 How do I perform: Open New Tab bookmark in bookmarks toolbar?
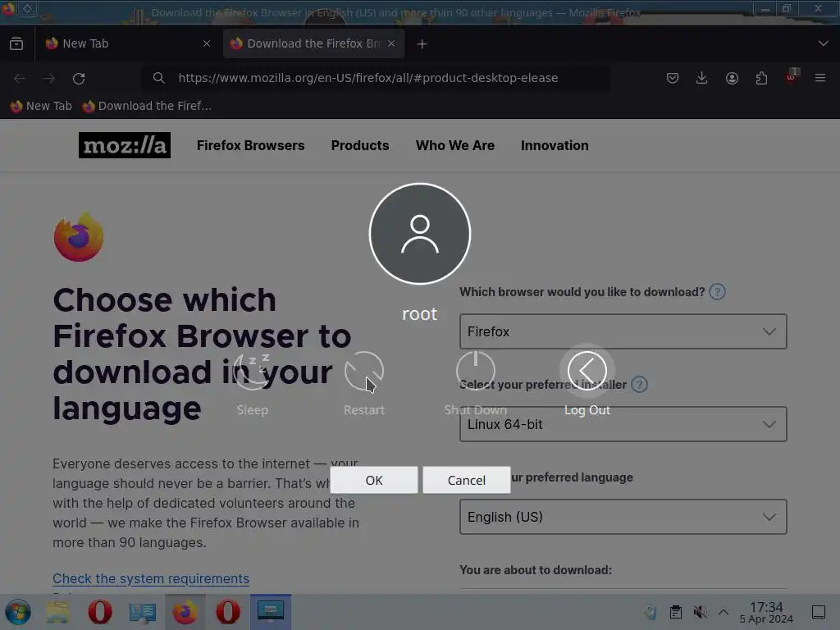pos(41,106)
